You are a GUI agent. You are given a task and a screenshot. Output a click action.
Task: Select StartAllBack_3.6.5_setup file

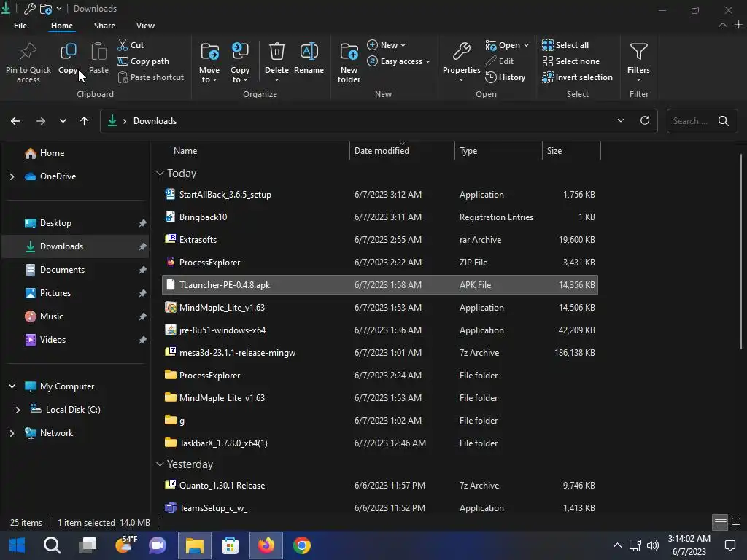tap(379, 194)
